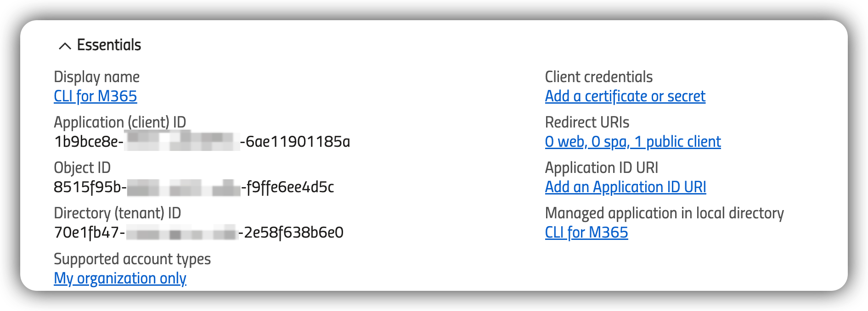Click the Display name label
868x311 pixels.
pyautogui.click(x=96, y=77)
